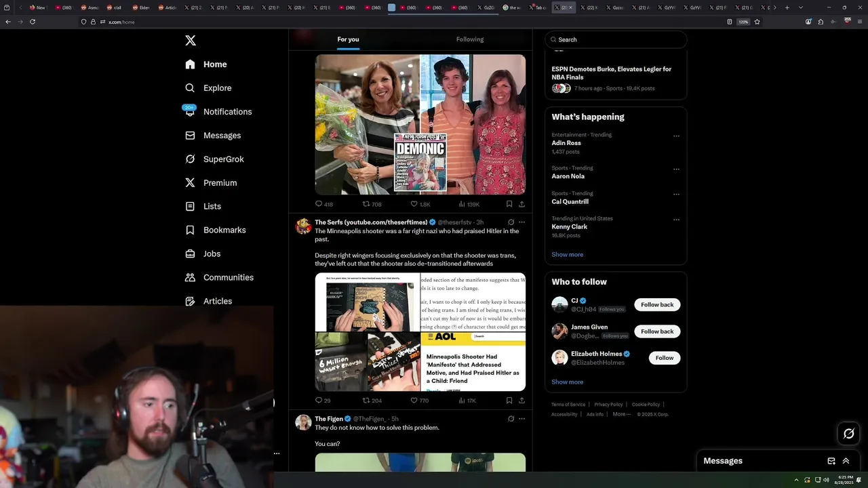Open more options on The Figen post
868x488 pixels.
(521, 419)
